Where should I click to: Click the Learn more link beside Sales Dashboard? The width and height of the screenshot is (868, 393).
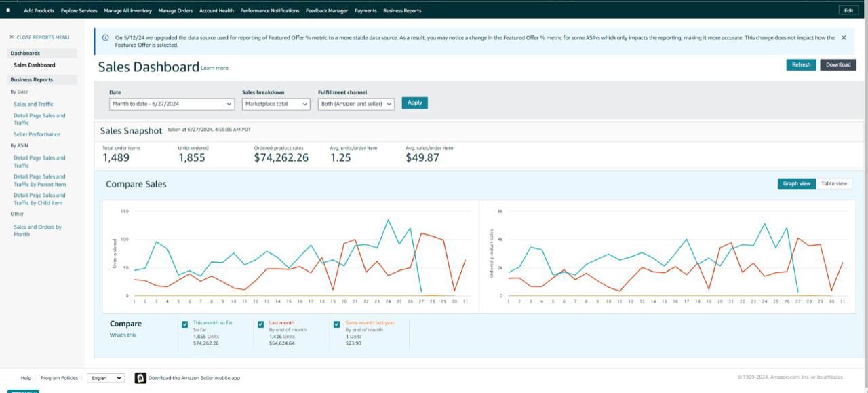(215, 68)
